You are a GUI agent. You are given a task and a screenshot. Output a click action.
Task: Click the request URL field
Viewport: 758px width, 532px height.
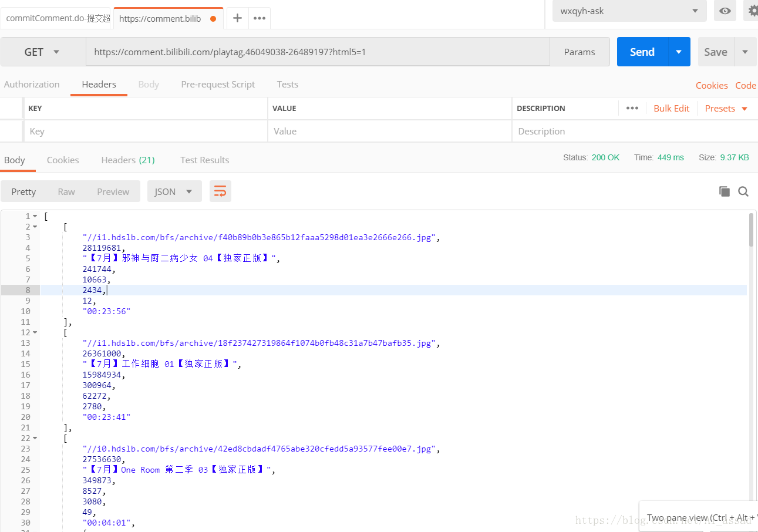click(318, 52)
